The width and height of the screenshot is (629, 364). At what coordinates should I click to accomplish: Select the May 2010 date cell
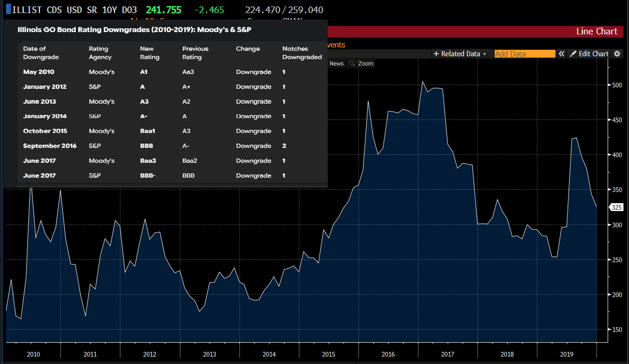tap(39, 72)
